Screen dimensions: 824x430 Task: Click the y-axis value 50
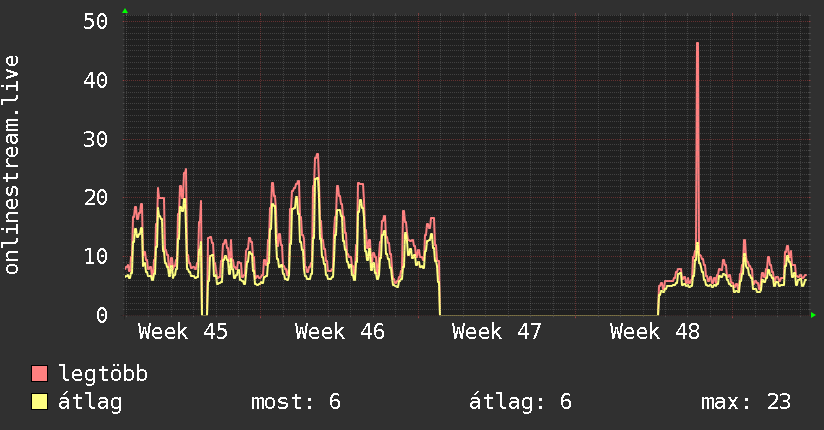[96, 22]
